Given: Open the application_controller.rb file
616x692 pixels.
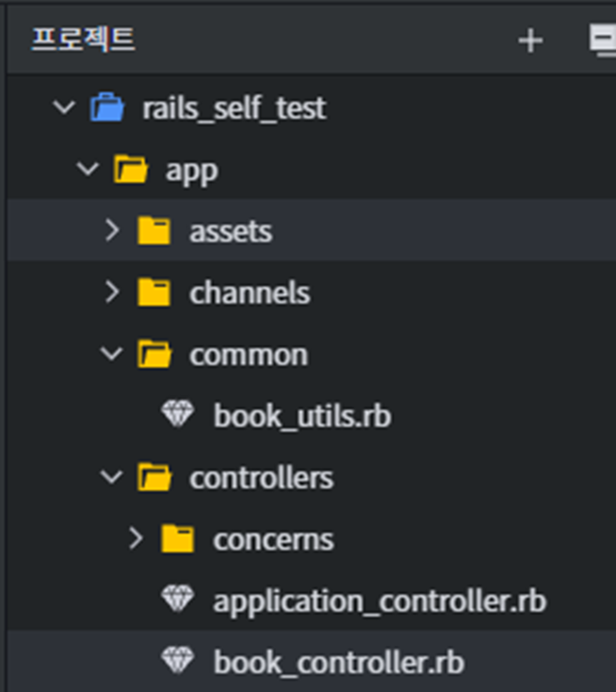Looking at the screenshot, I should pos(381,602).
